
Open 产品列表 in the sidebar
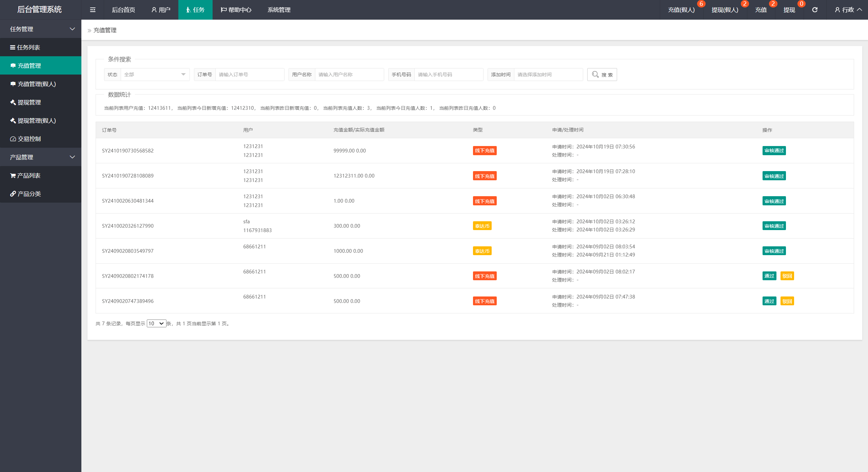pos(41,176)
